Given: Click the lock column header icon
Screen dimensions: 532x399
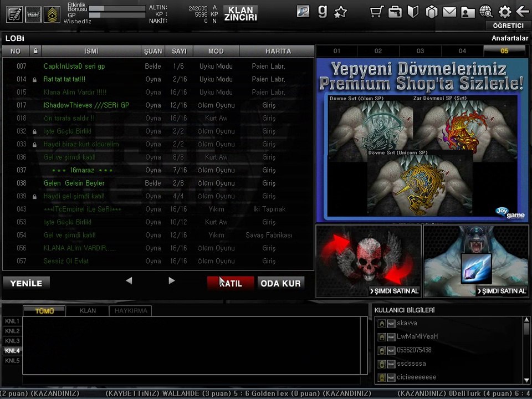Looking at the screenshot, I should tap(35, 51).
